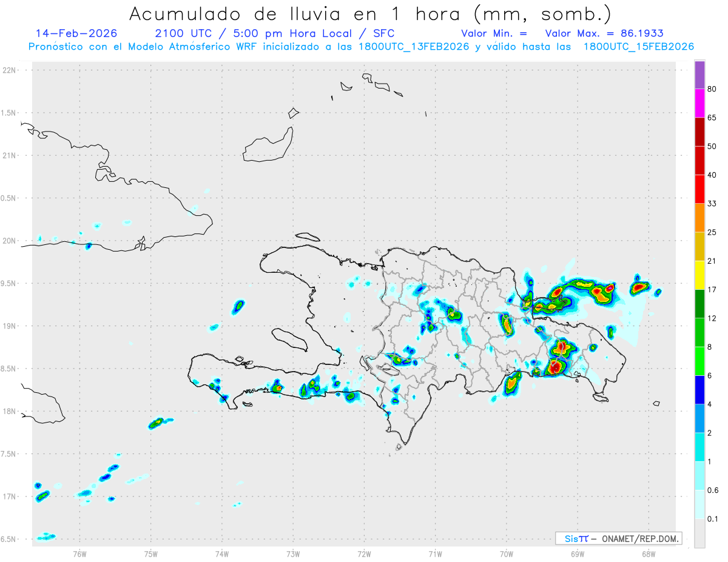Image resolution: width=728 pixels, height=562 pixels.
Task: Select the pale cyan swatch between 0.6 and 1
Action: 699,475
